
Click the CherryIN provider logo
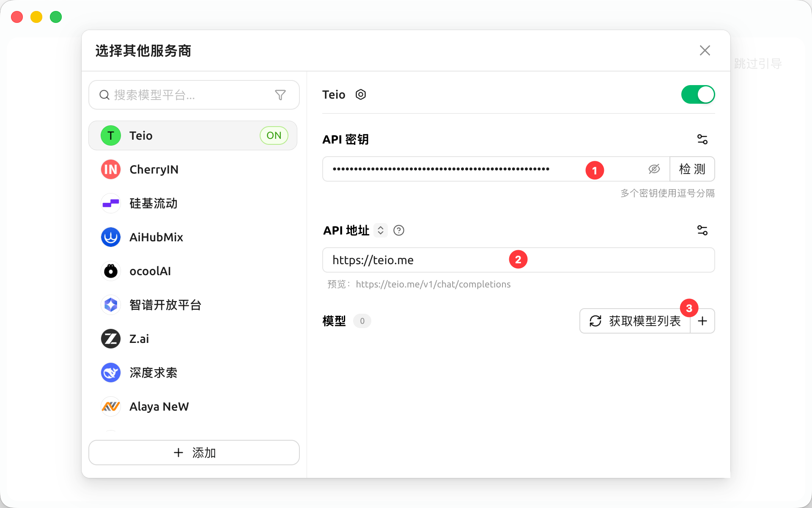(x=111, y=169)
